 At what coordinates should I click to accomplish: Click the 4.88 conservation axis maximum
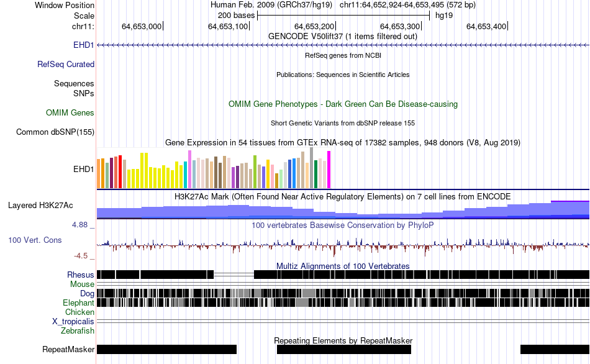click(x=79, y=225)
